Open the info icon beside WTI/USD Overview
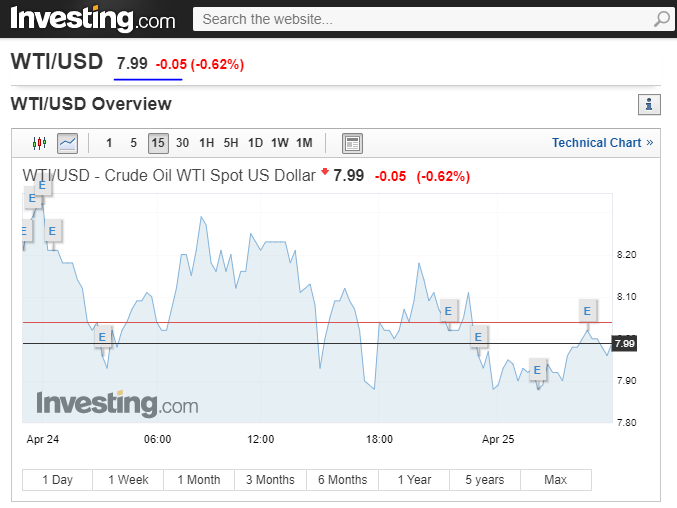The width and height of the screenshot is (677, 508). (649, 104)
